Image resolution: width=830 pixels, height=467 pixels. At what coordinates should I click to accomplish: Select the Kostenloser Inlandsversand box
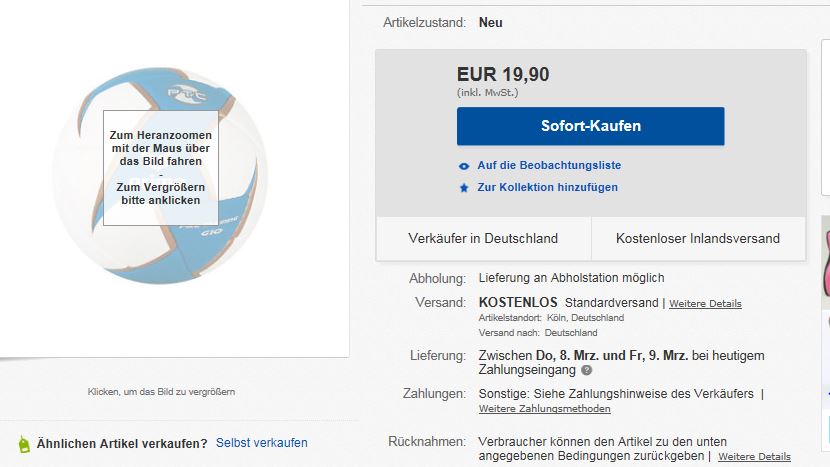click(698, 238)
